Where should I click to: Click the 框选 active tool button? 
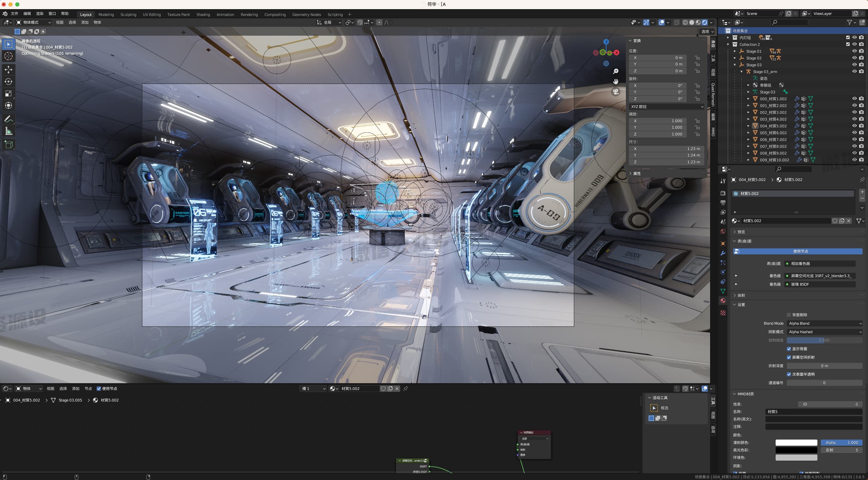click(x=654, y=408)
